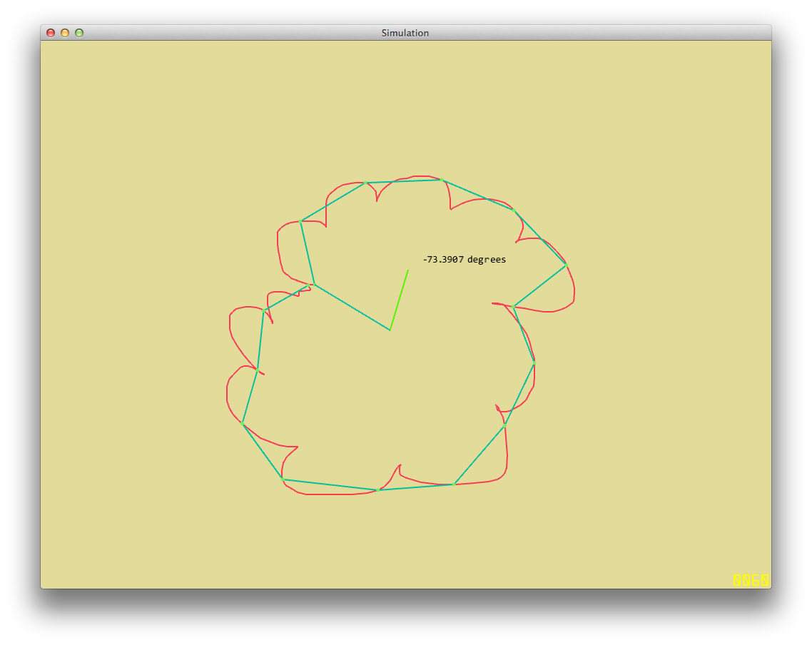Click the bottom-left corner vertex of the polygon
This screenshot has height=645, width=812.
283,479
